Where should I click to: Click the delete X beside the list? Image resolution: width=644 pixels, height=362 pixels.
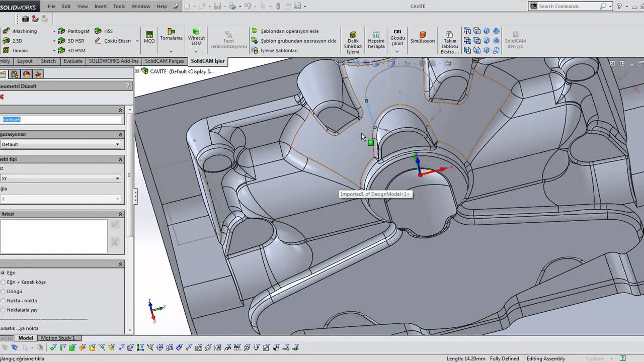coord(115,242)
